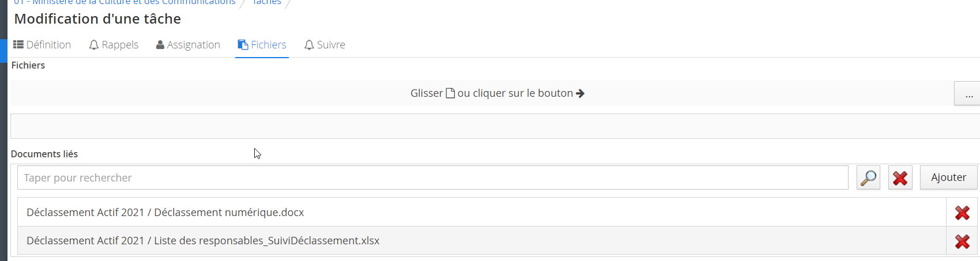Open Liste des responsables_SuiviDéclassement.xlsx entry
Image resolution: width=980 pixels, height=261 pixels.
203,241
